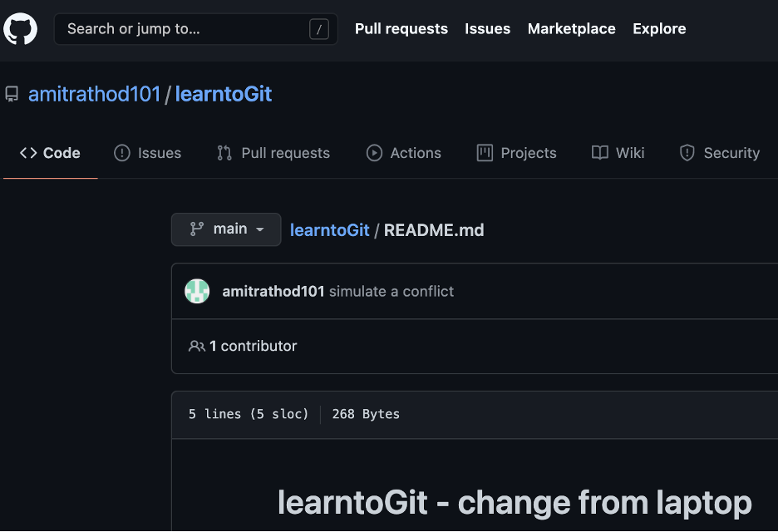Click the 5 lines (5 sloc) text
Screen dimensions: 778x532
click(x=249, y=414)
